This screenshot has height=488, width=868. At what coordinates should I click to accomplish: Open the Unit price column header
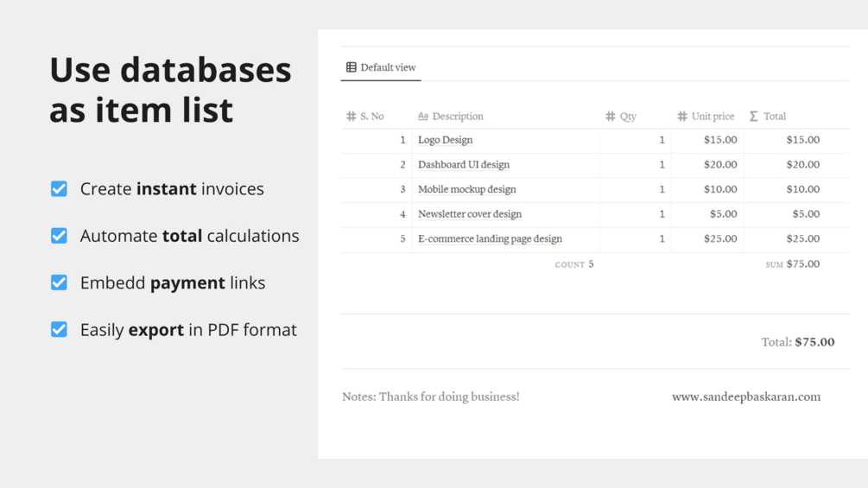[x=713, y=117]
